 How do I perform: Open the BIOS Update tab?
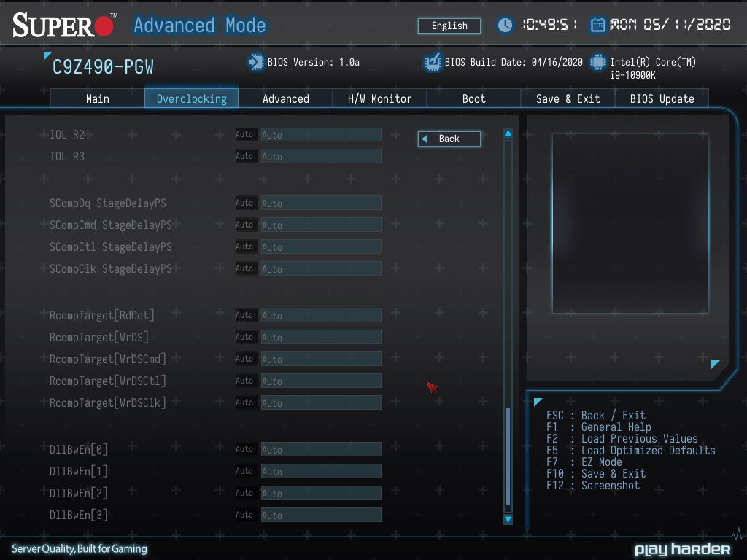click(x=662, y=98)
